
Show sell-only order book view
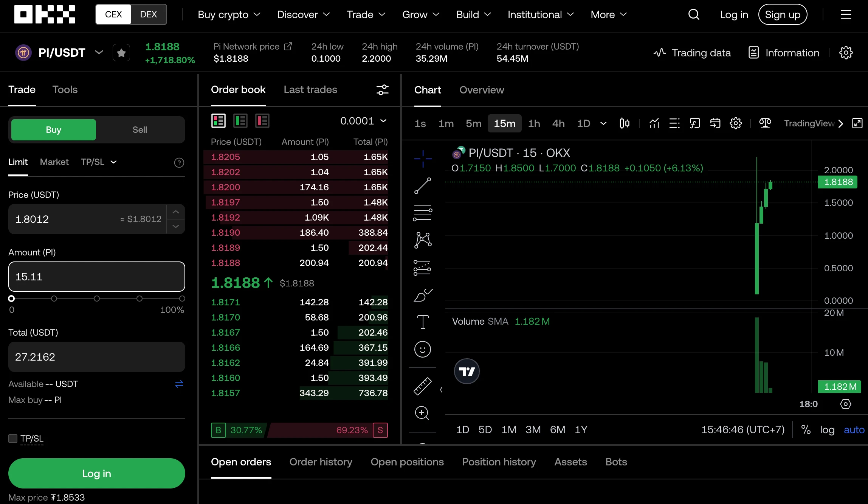pyautogui.click(x=262, y=121)
